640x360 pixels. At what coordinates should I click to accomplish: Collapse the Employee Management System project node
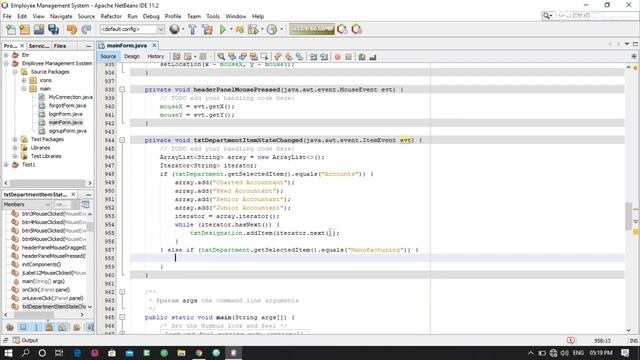click(7, 63)
